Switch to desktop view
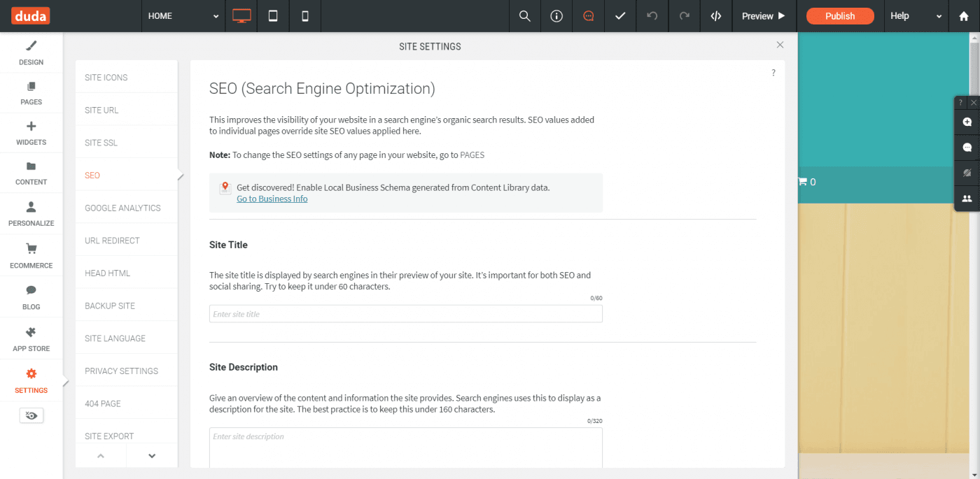 point(241,16)
